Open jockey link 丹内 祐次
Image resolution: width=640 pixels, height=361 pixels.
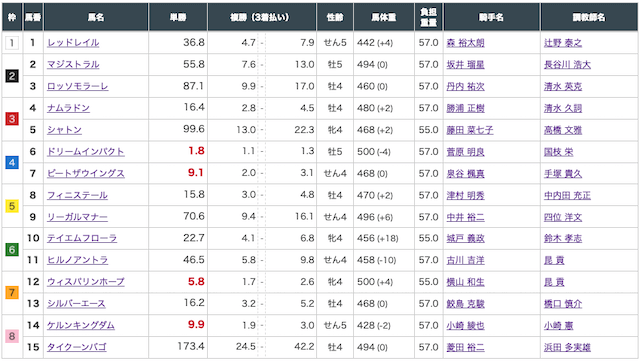[x=465, y=87]
